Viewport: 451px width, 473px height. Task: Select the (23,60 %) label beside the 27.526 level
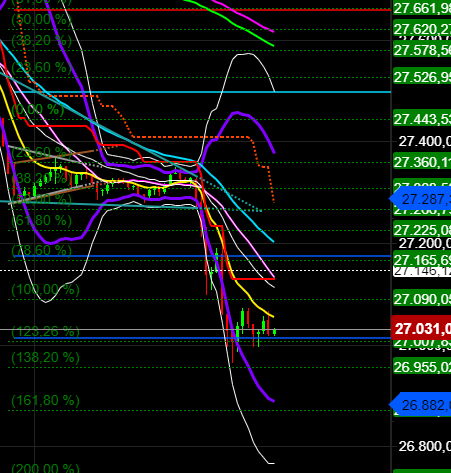pyautogui.click(x=42, y=67)
